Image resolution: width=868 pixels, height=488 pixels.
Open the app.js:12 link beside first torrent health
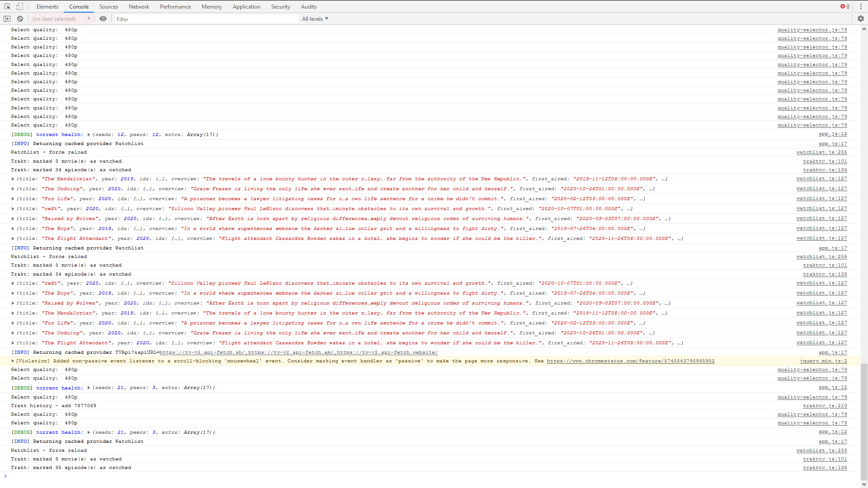point(833,134)
